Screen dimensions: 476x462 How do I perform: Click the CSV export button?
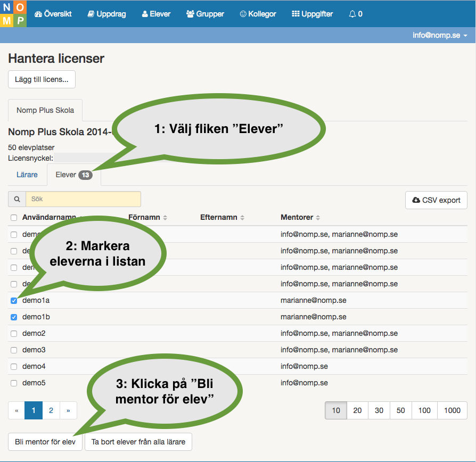[x=436, y=200]
